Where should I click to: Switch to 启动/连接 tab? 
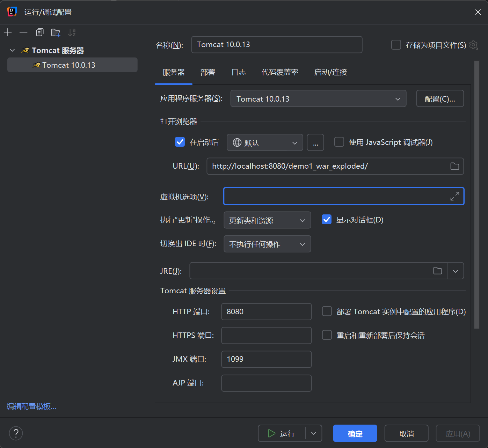(330, 72)
